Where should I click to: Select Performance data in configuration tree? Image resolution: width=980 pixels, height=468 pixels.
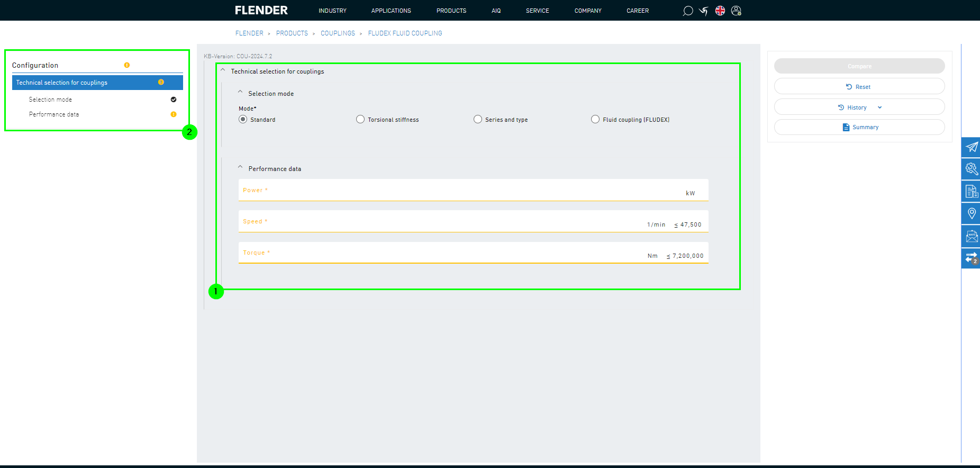pyautogui.click(x=54, y=114)
